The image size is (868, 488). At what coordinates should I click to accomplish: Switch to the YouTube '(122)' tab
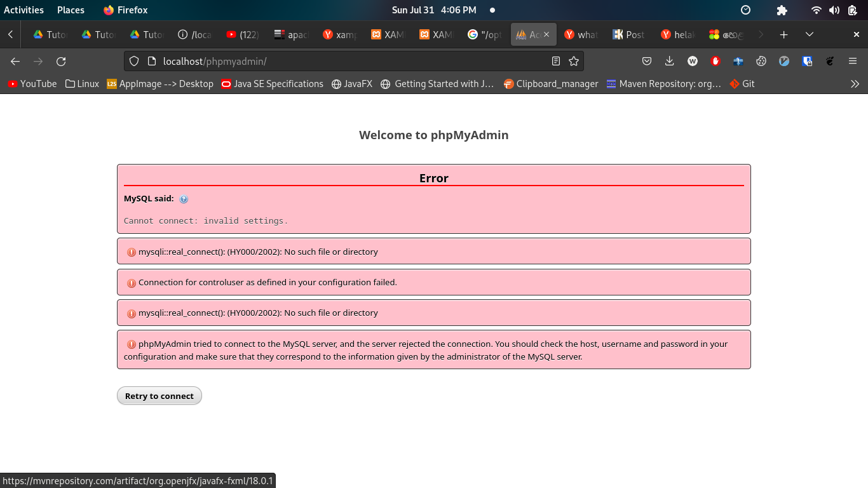(243, 34)
